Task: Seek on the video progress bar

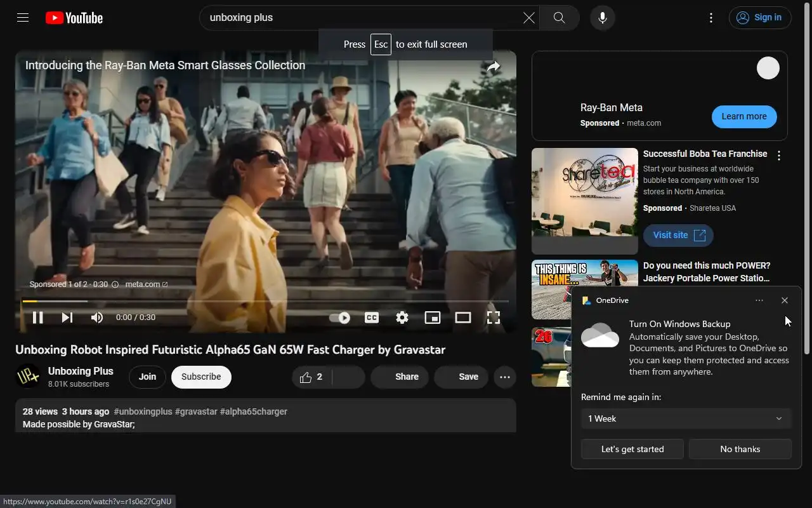Action: pos(265,301)
